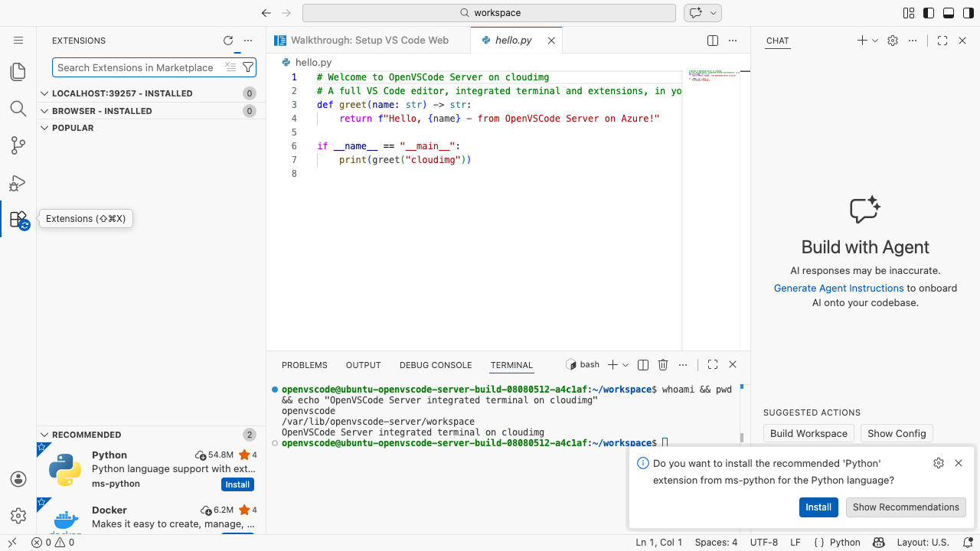The height and width of the screenshot is (551, 980).
Task: Open the Search view in activity bar
Action: [x=18, y=109]
